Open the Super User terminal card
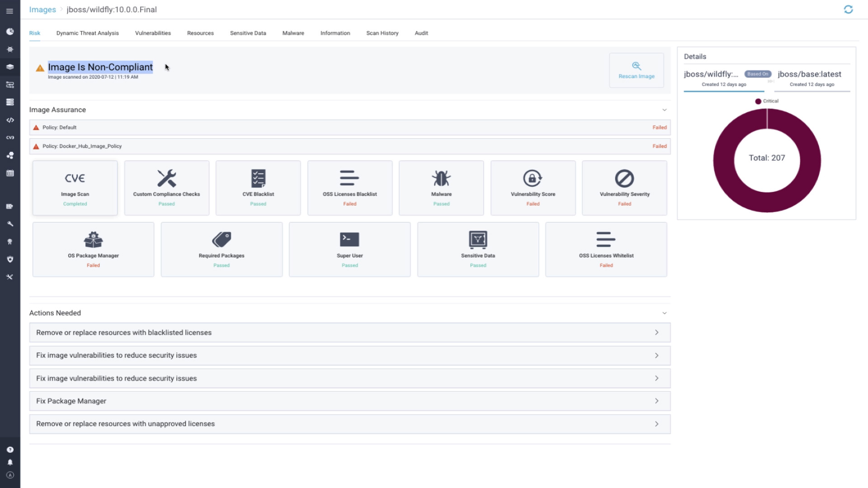This screenshot has width=868, height=488. [350, 249]
